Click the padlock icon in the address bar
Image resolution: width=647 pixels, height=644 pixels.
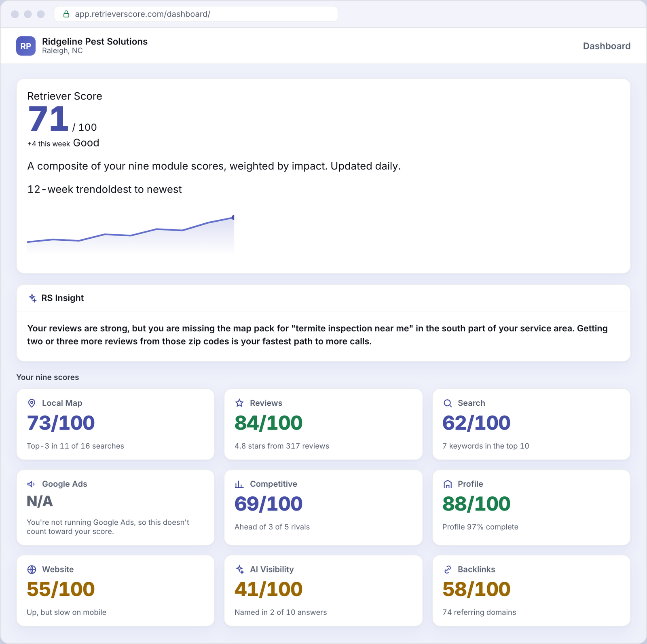point(66,14)
